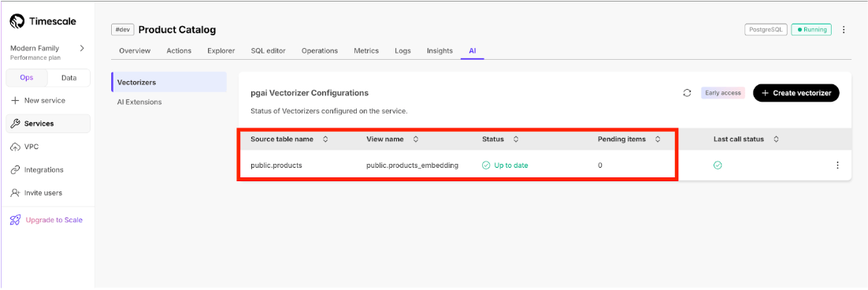Screen dimensions: 868x290
Task: Click the Services wrench icon
Action: [16, 124]
